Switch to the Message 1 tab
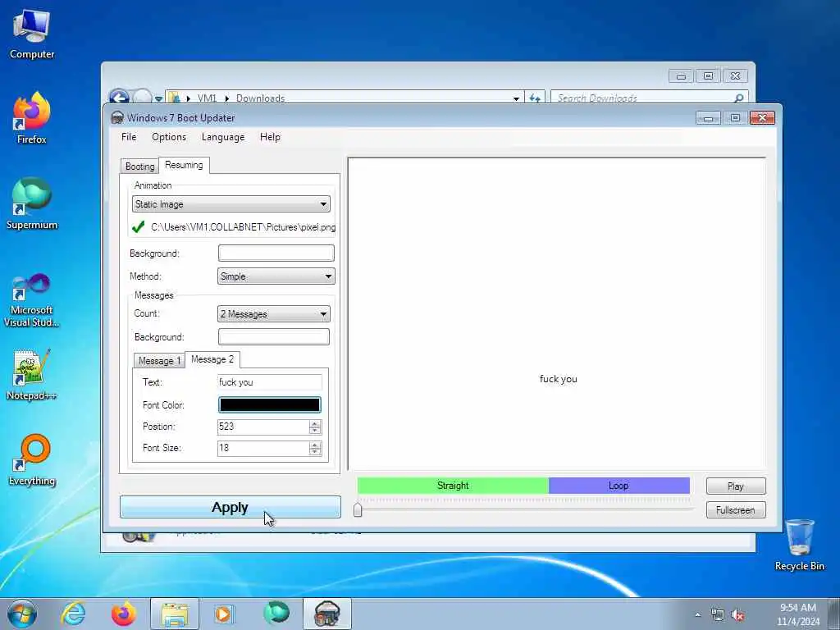 coord(159,361)
